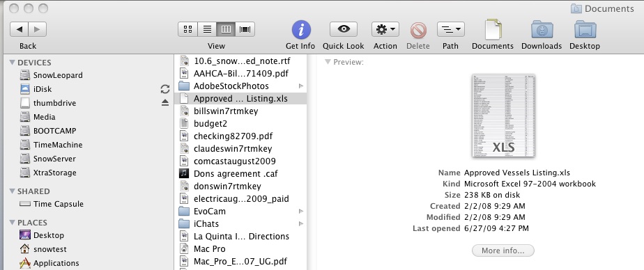Select BOOTCAMP volume in sidebar

coord(49,131)
